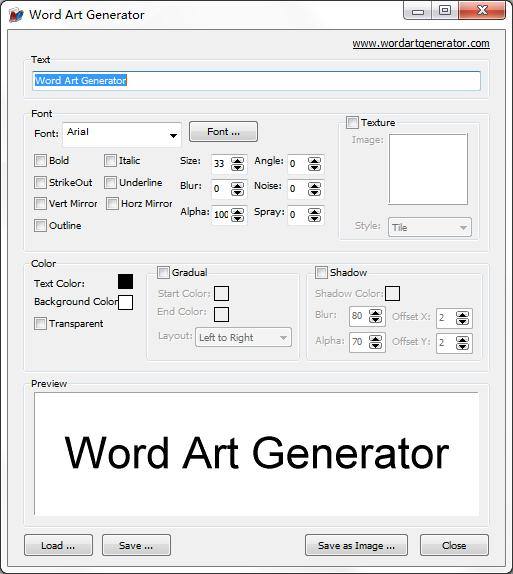
Task: Click the Save ... button
Action: click(136, 545)
